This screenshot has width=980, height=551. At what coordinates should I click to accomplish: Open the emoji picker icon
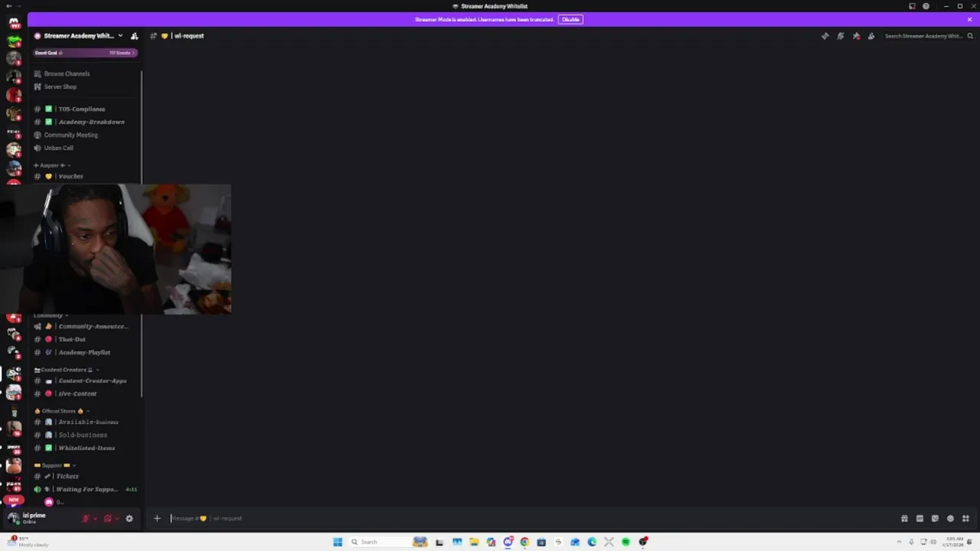pyautogui.click(x=950, y=519)
